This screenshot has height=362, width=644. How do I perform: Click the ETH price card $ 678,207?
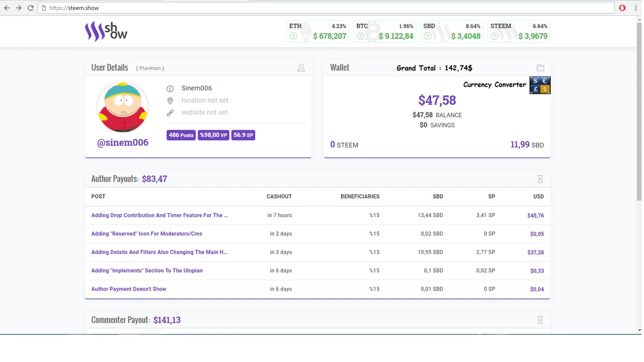tap(317, 32)
